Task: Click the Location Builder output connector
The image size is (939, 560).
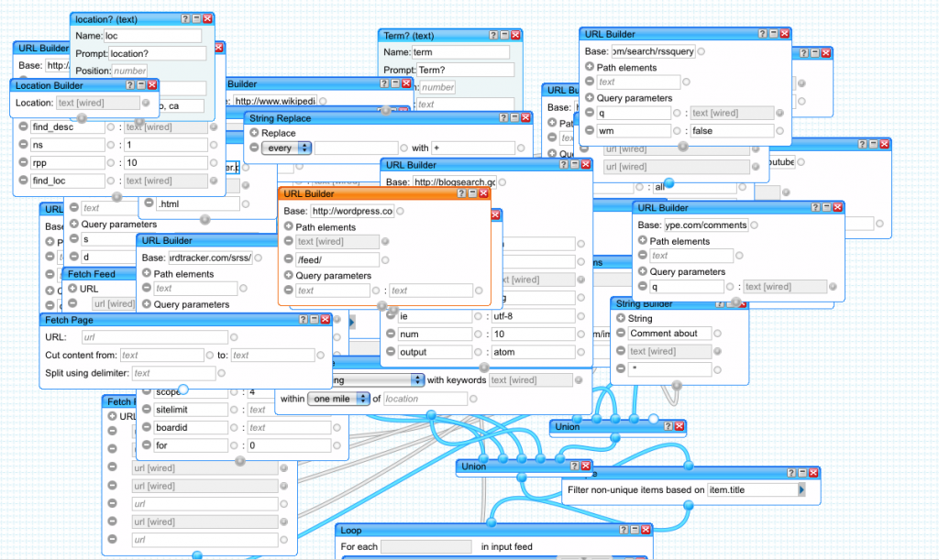Action: pos(82,118)
